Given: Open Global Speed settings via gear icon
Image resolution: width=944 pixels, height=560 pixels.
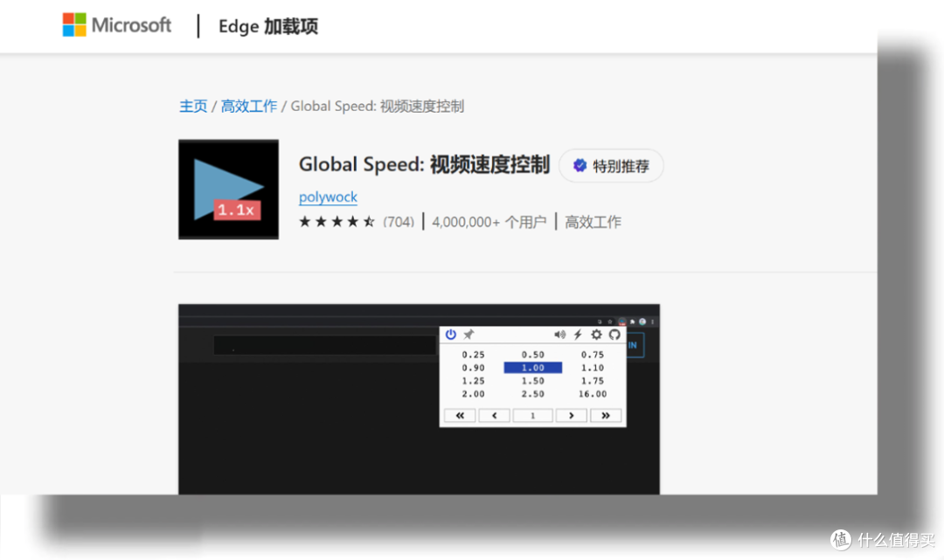Looking at the screenshot, I should pos(596,335).
